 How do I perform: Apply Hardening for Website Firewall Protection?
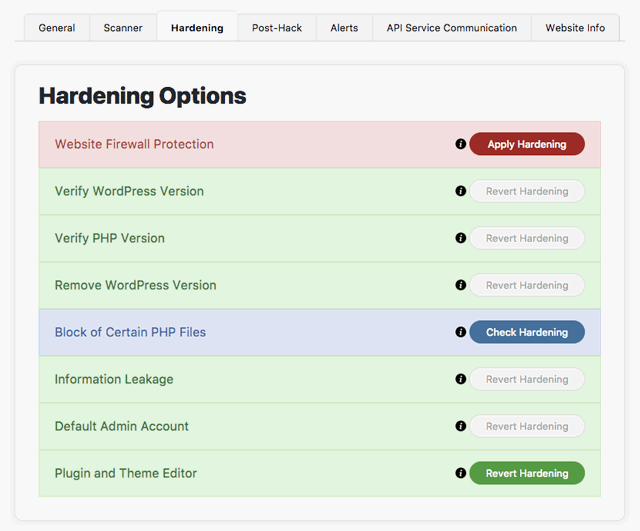click(527, 144)
